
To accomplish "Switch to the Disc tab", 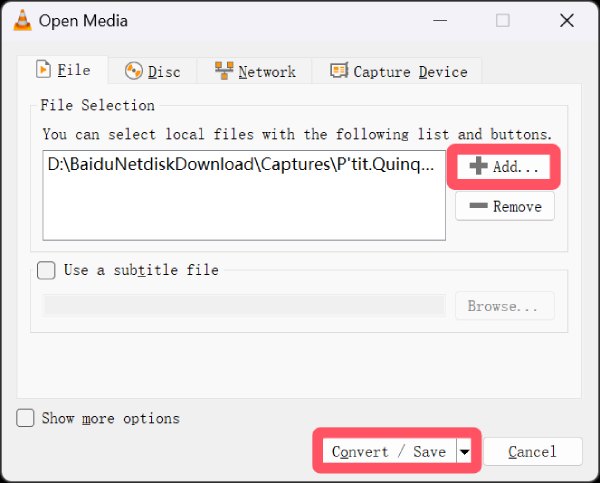I will 152,71.
